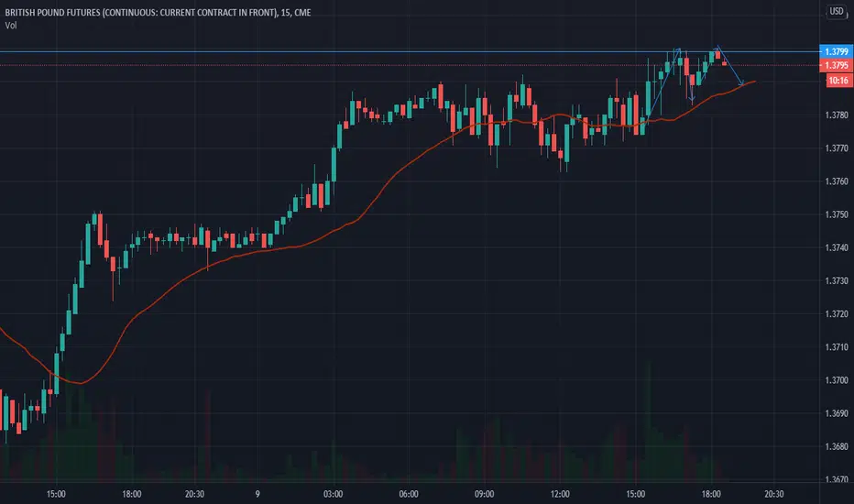Click the 1.3760 price axis label
854x504 pixels.
[837, 181]
